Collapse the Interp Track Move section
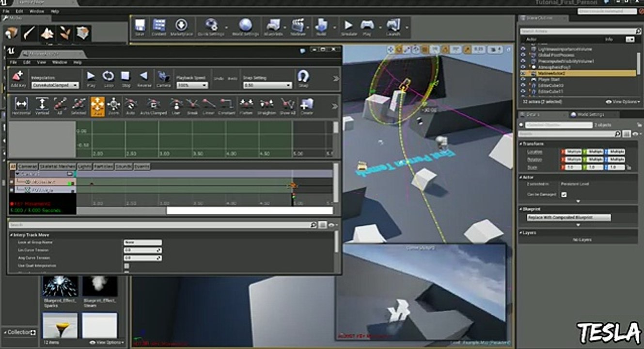Image resolution: width=644 pixels, height=349 pixels. click(x=11, y=235)
